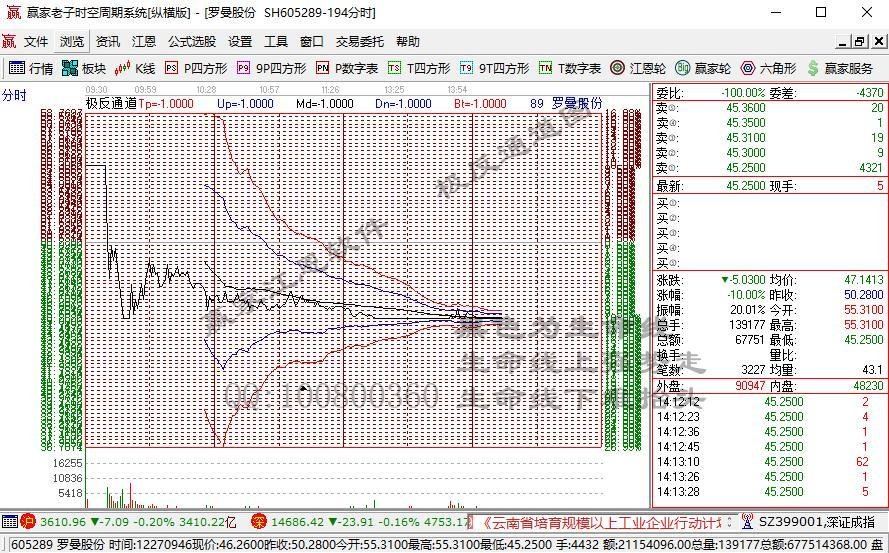Switch to K线 candlestick chart
Viewport: 889px width, 553px height.
[134, 69]
